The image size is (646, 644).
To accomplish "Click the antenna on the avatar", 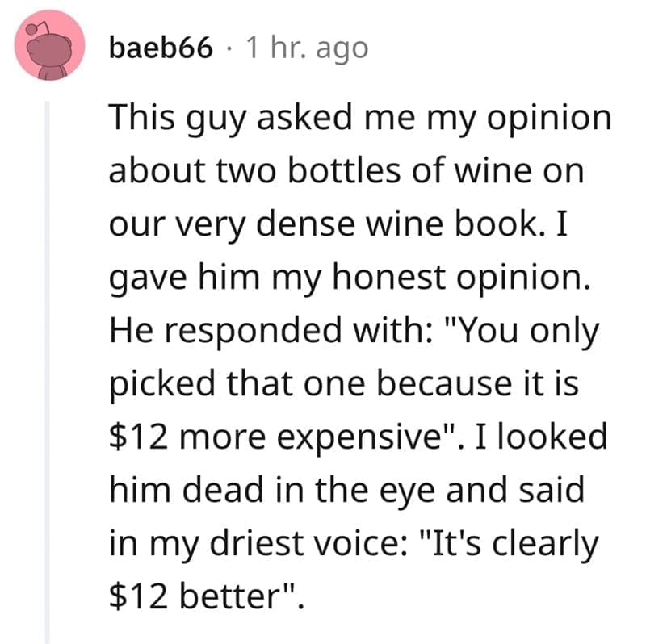I will coord(32,27).
